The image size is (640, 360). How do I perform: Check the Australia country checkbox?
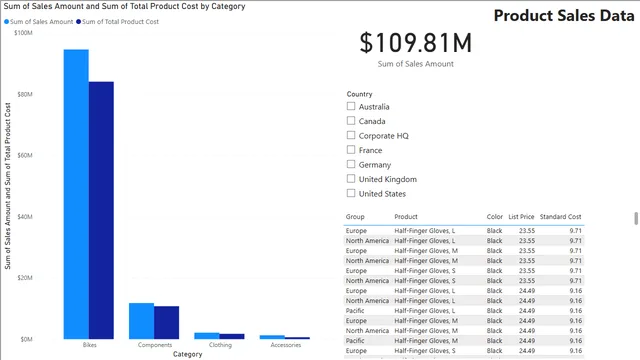351,106
